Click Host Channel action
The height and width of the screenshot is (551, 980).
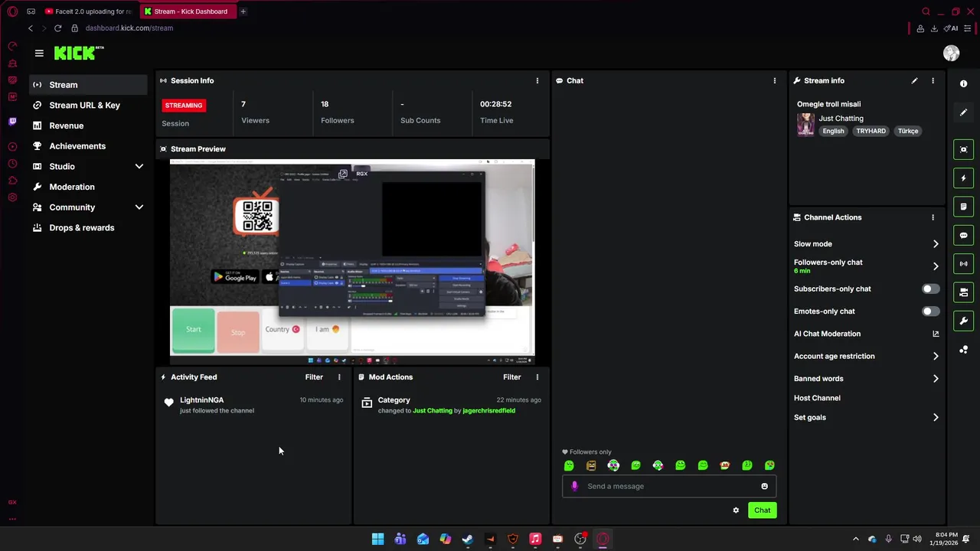point(817,398)
